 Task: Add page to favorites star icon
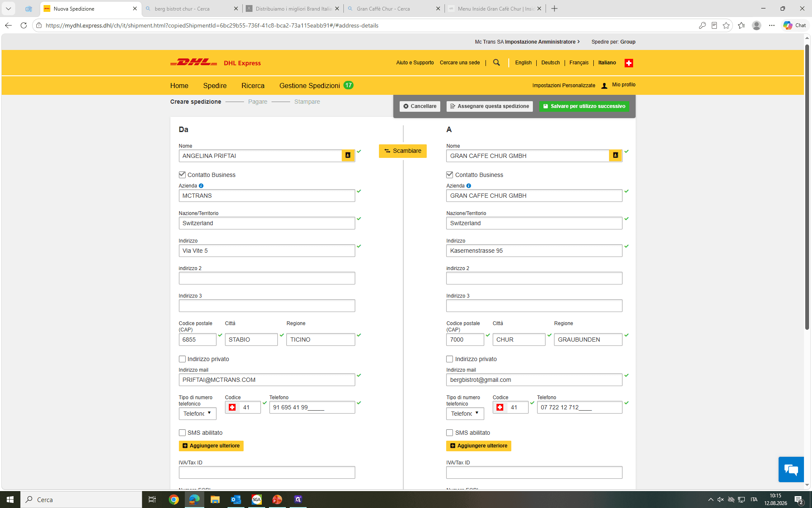(x=726, y=25)
